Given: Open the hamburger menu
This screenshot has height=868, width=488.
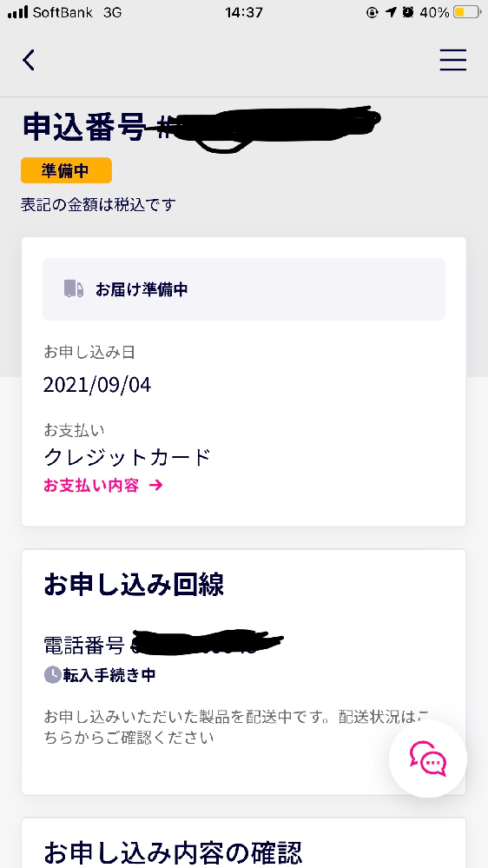Looking at the screenshot, I should pyautogui.click(x=453, y=60).
